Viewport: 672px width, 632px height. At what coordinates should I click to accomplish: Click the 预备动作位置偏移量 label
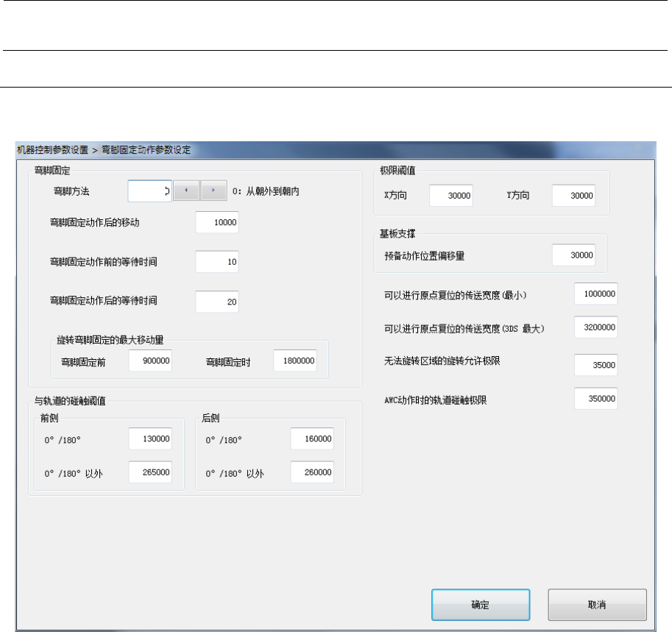[424, 256]
